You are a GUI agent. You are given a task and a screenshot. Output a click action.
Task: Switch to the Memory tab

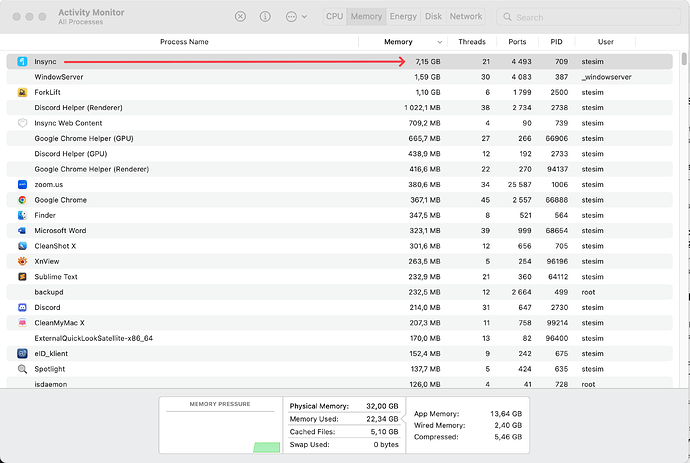(366, 17)
